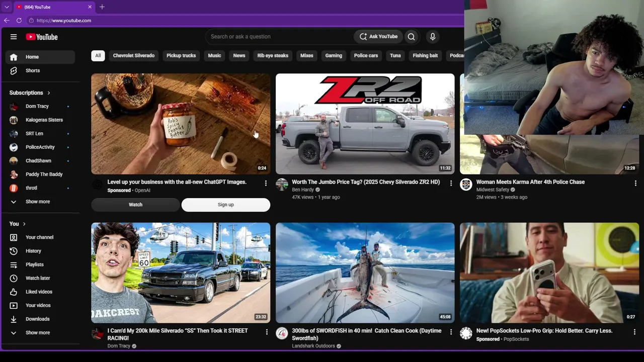Viewport: 644px width, 362px height.
Task: Select the Tuna filter chip
Action: (x=395, y=55)
